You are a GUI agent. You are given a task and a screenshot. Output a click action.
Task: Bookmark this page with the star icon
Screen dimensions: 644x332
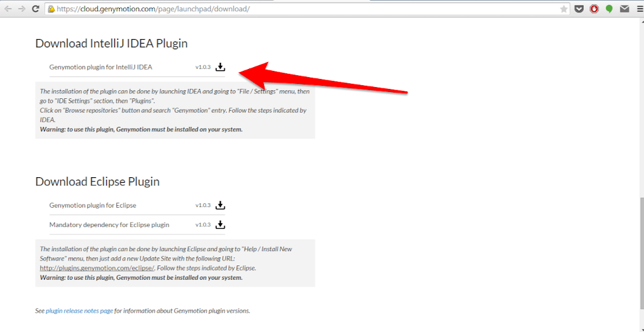564,9
